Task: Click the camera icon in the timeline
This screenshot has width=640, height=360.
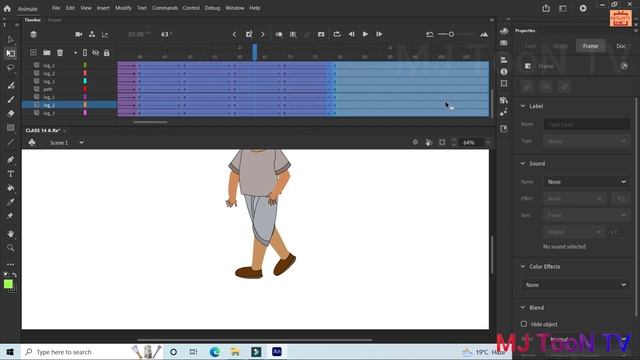Action: pos(79,34)
